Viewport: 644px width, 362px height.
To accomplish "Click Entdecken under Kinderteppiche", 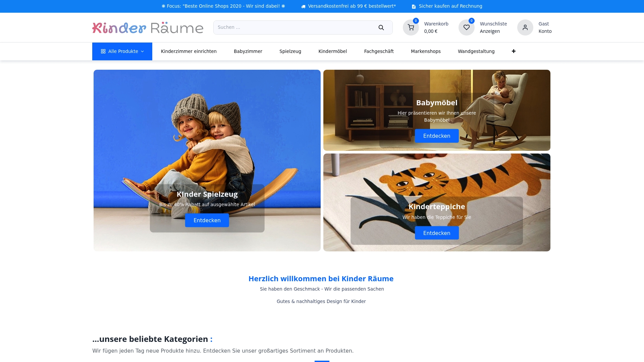I will point(437,233).
